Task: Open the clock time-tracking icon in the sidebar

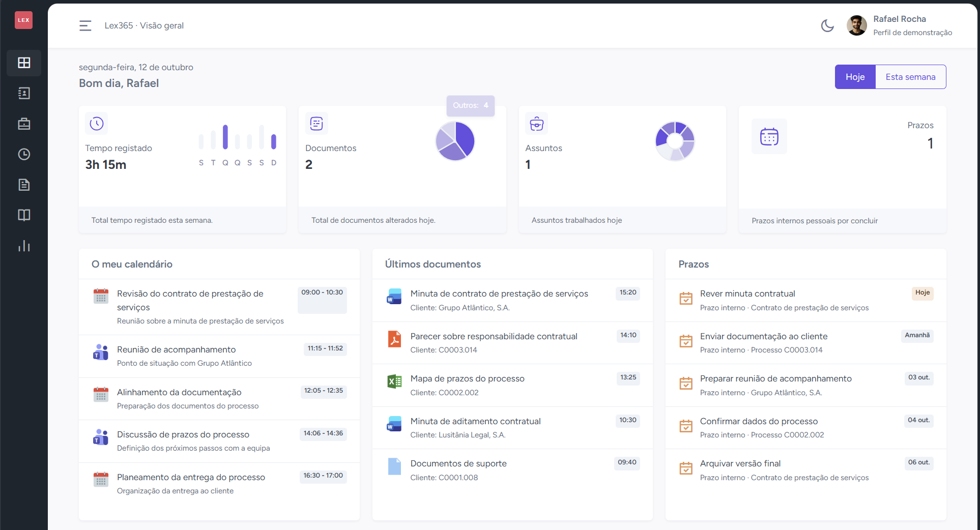Action: (24, 154)
